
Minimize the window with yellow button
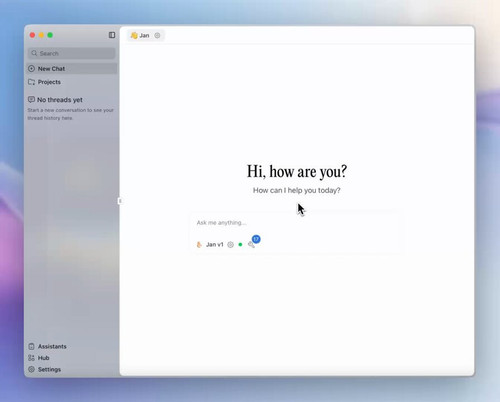(x=41, y=35)
